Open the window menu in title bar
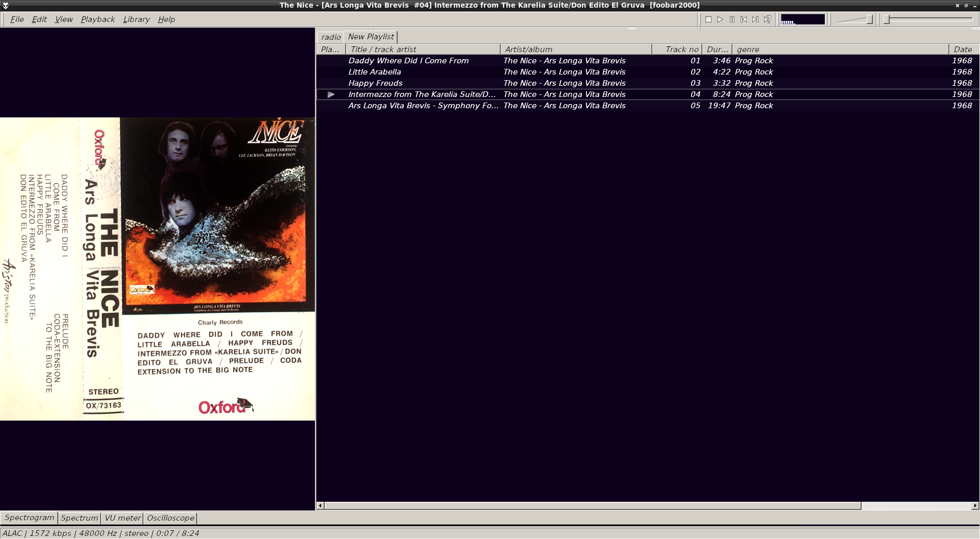The image size is (980, 539). (6, 5)
